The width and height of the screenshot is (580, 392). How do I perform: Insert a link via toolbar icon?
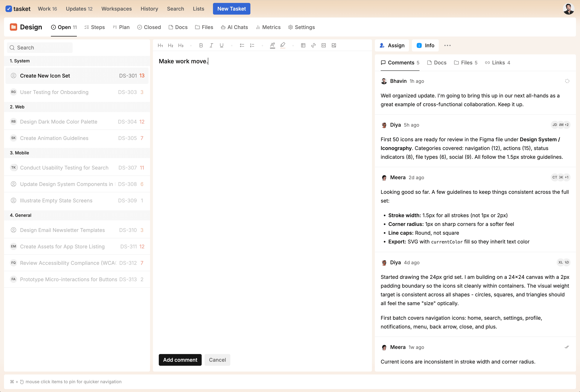[x=313, y=45]
